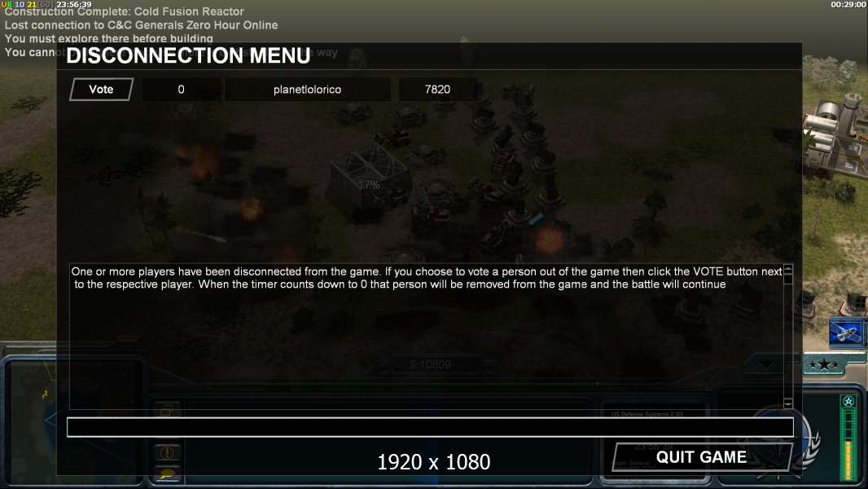Click the green and orange power level bar
Screen dimensions: 868x489
(848, 444)
